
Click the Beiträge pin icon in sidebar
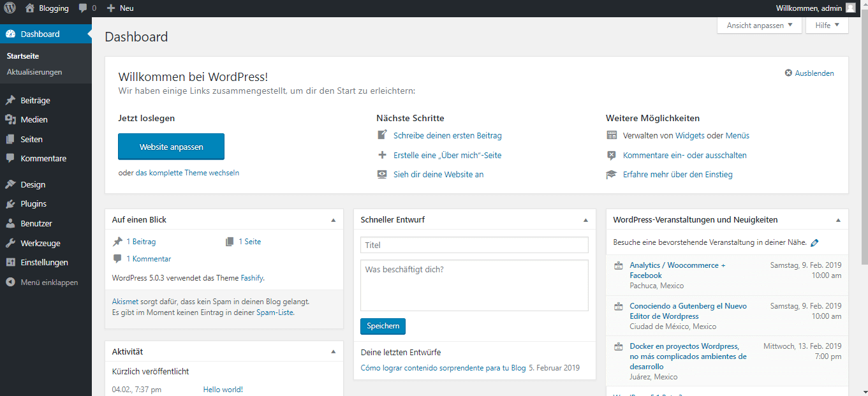coord(10,100)
